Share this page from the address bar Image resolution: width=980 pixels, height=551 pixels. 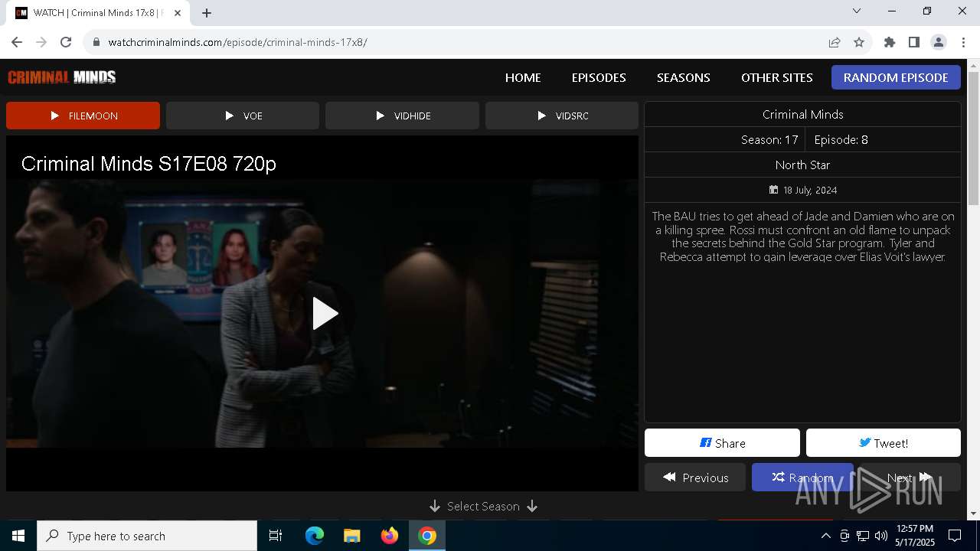click(x=835, y=42)
